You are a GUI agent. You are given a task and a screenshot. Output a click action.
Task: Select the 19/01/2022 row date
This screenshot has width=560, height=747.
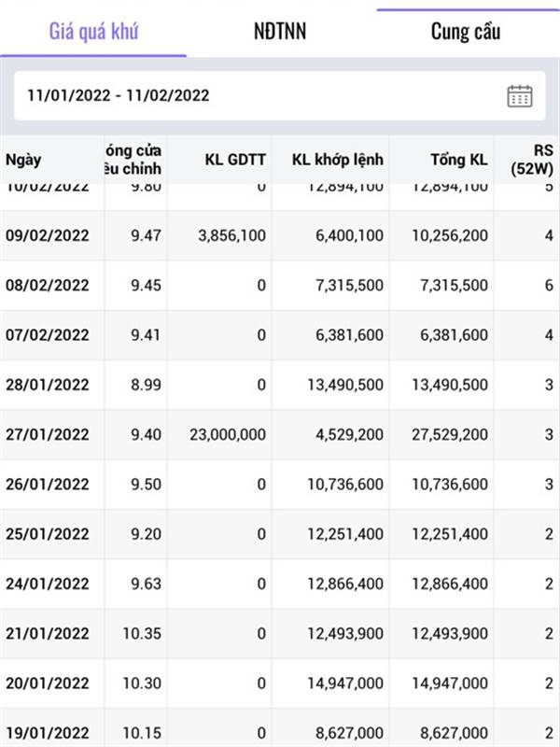click(48, 733)
